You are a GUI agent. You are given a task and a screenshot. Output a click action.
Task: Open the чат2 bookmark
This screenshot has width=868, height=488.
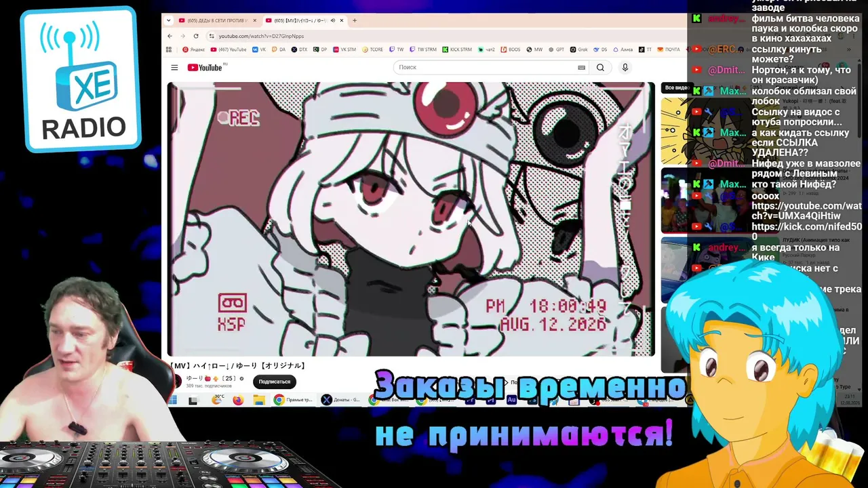(486, 49)
